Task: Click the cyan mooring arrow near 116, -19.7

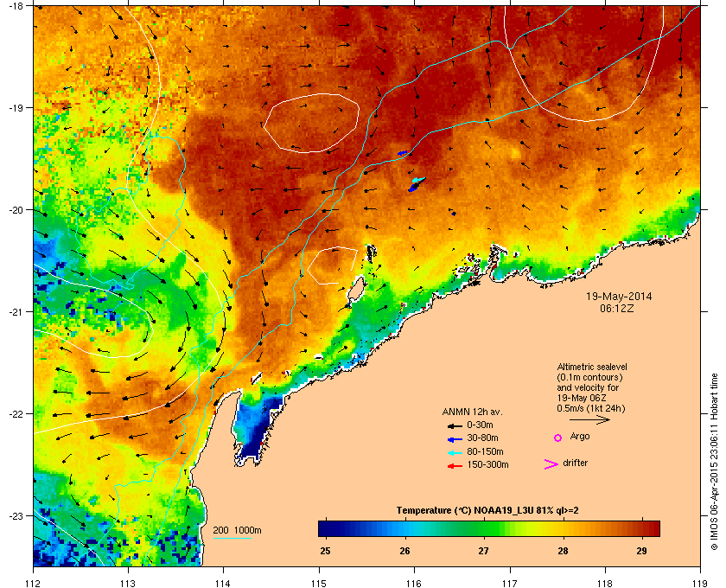Action: pos(418,180)
